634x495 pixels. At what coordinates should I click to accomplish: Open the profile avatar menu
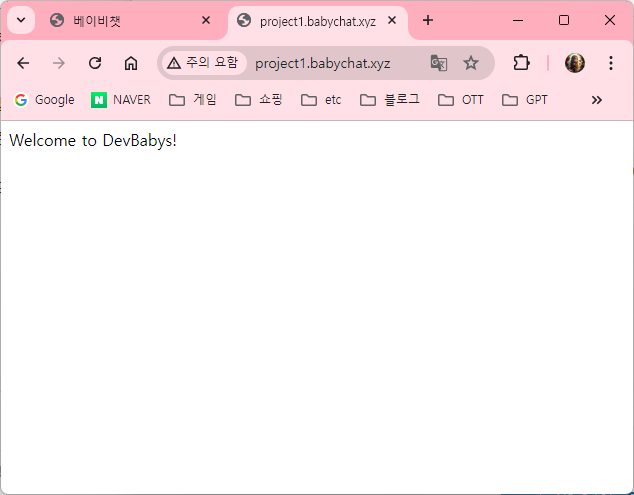[x=575, y=63]
